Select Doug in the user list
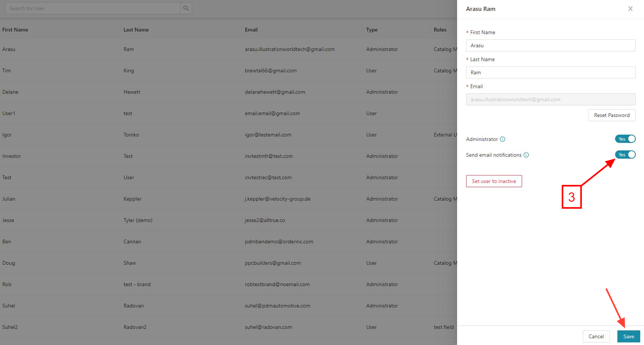Image resolution: width=644 pixels, height=345 pixels. (x=9, y=263)
